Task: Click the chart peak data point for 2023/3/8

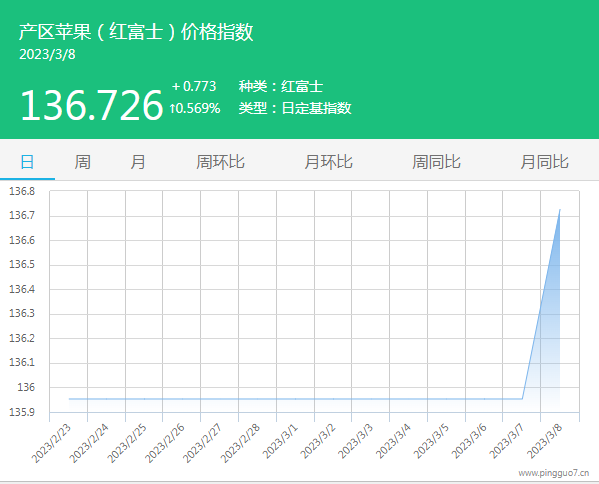Action: tap(560, 209)
